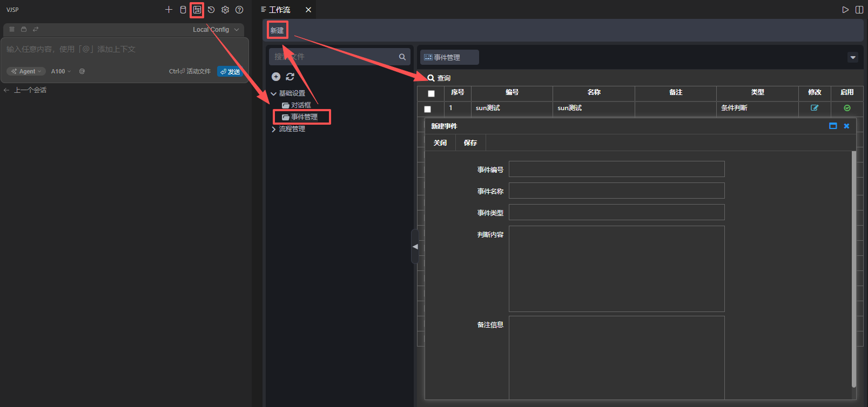
Task: Click the help question mark icon
Action: [239, 10]
